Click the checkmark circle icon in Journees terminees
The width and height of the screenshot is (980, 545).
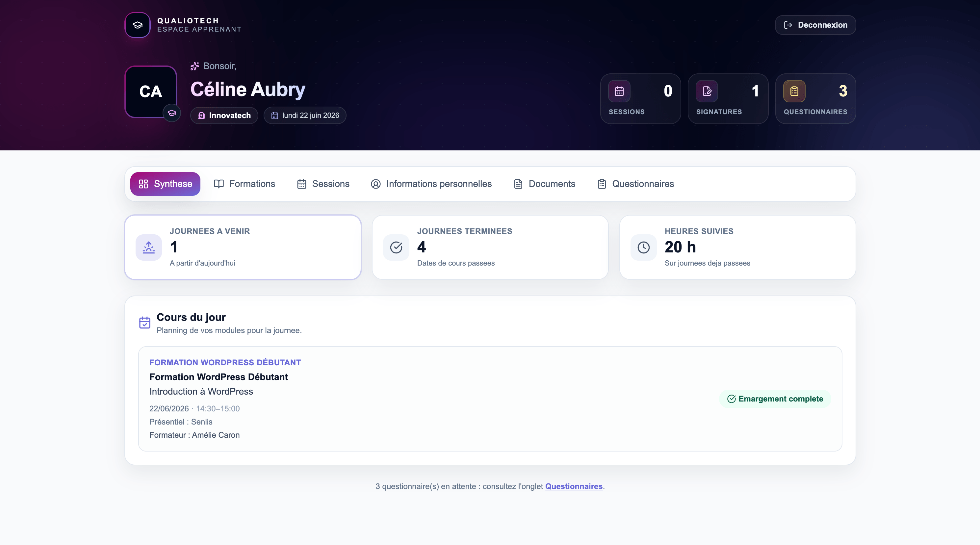pos(396,247)
